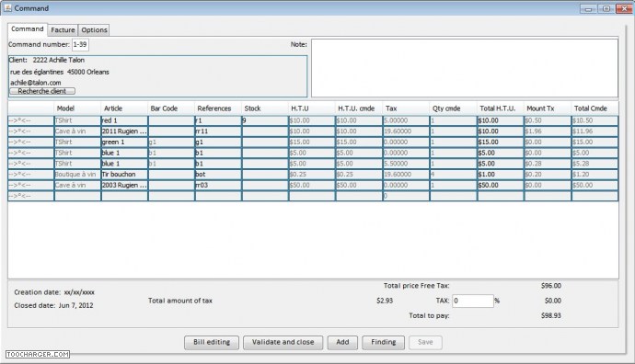Screen dimensions: 635x364
Task: Switch to the Facture tab
Action: click(x=63, y=30)
